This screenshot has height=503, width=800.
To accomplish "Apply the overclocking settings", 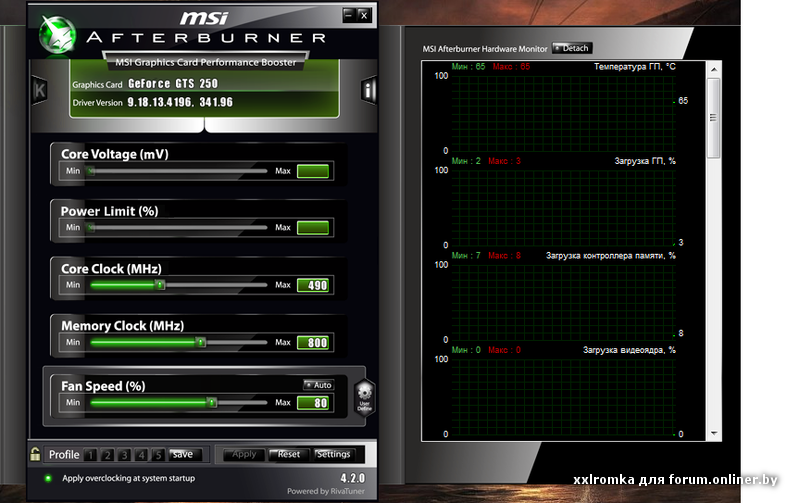I will pos(244,454).
